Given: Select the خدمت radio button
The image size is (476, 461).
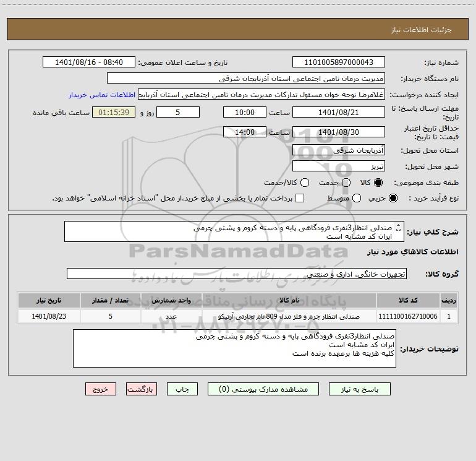Looking at the screenshot, I should (346, 183).
